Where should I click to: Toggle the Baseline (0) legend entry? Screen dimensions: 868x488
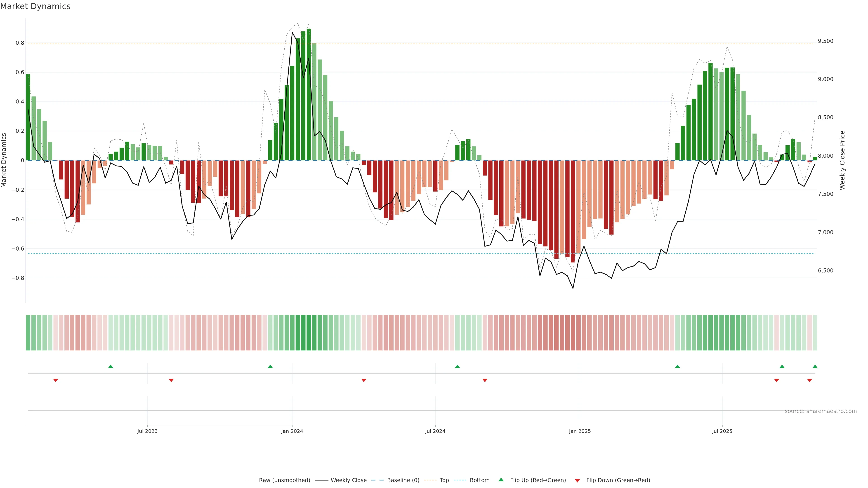[403, 480]
